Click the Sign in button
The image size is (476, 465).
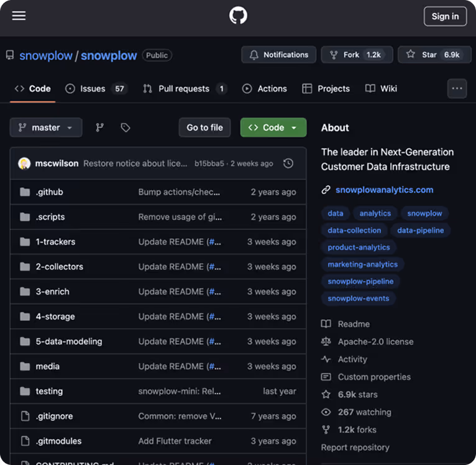[445, 16]
